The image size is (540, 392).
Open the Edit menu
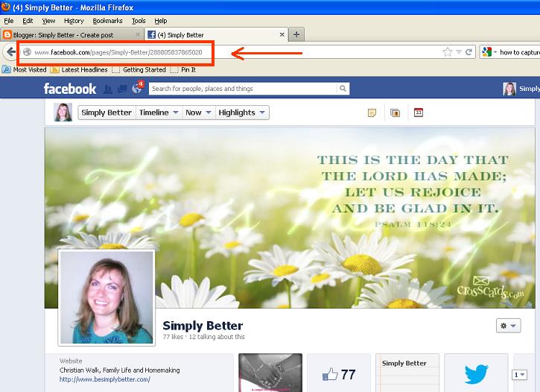(x=28, y=21)
